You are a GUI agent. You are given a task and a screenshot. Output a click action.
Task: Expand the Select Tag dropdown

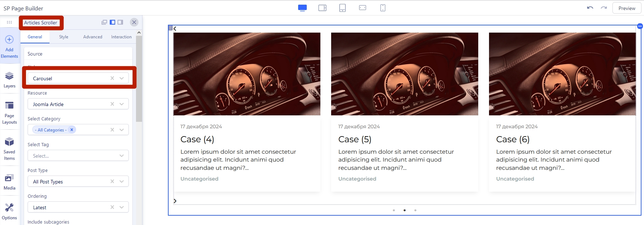pyautogui.click(x=122, y=156)
